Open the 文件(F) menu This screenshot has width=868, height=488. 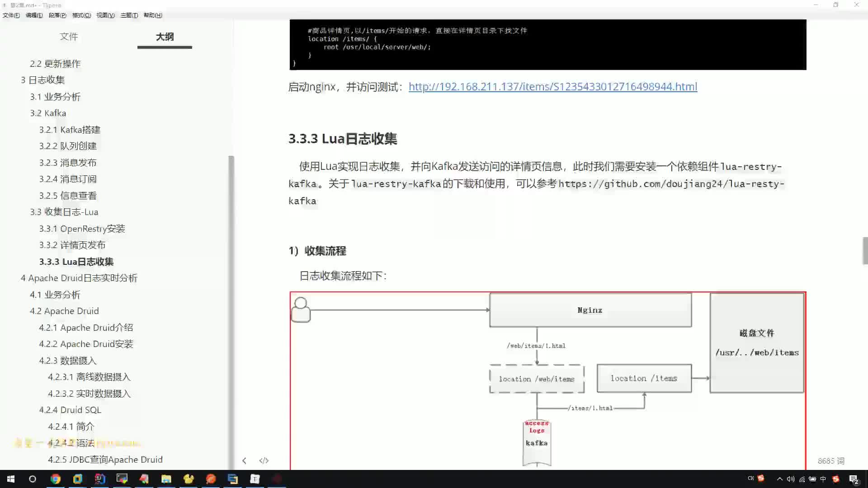(11, 15)
